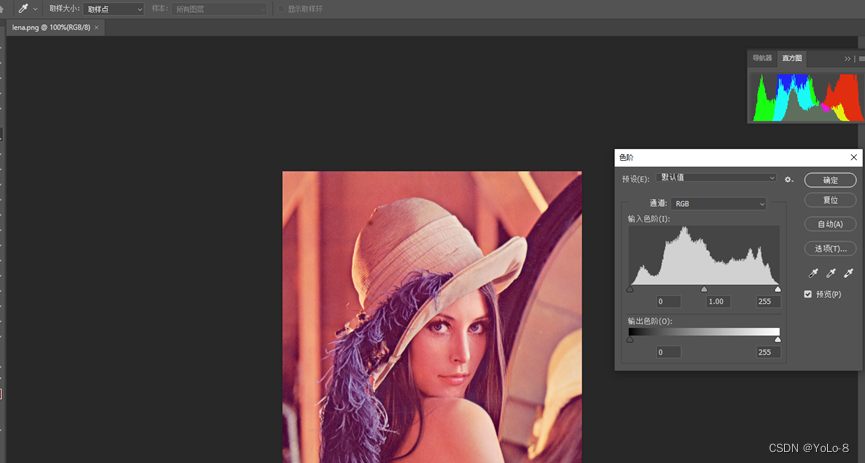Click the input white point slider triangle
The image size is (865, 463).
pyautogui.click(x=778, y=289)
